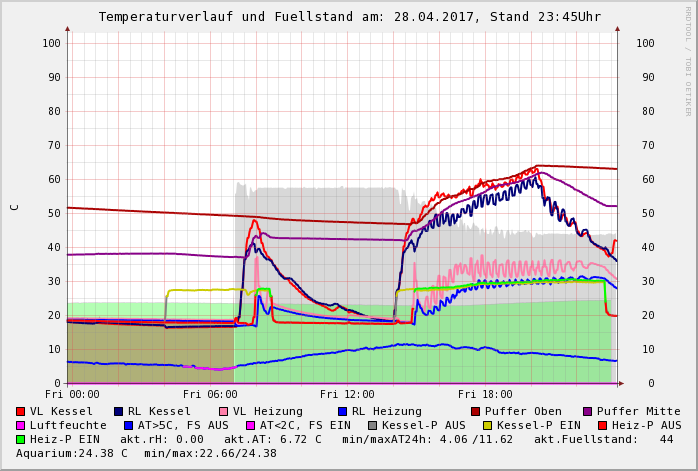698x471 pixels.
Task: Click the green Heiz-P EIN legend swatch
Action: (21, 439)
